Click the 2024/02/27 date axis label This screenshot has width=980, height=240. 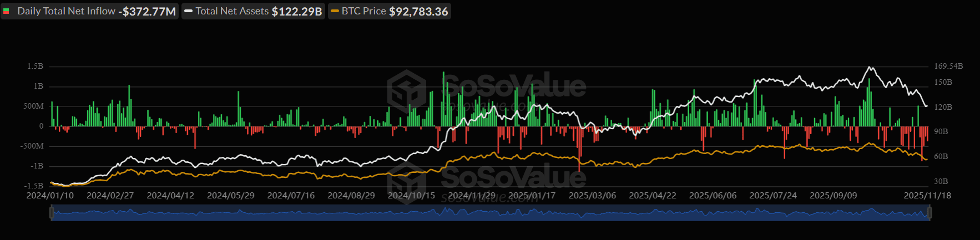(x=110, y=196)
